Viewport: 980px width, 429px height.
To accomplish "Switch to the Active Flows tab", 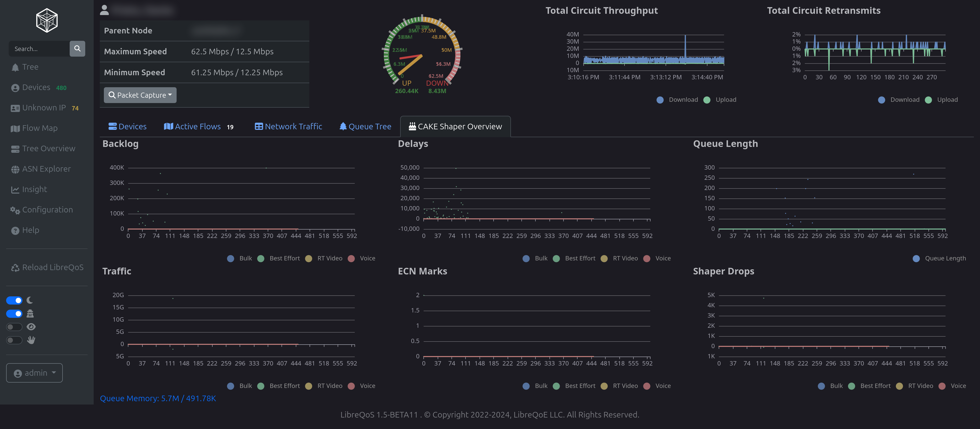I will pos(198,127).
